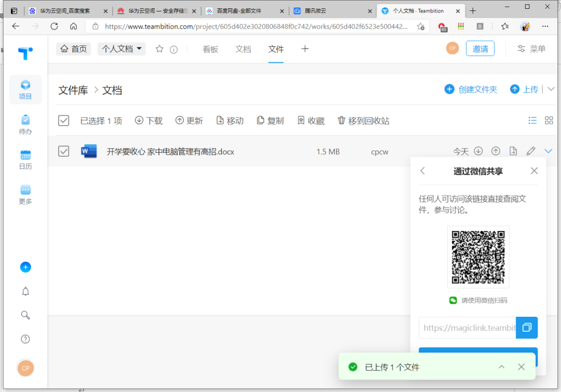Click the blue plus create button in sidebar
This screenshot has width=561, height=392.
click(25, 267)
